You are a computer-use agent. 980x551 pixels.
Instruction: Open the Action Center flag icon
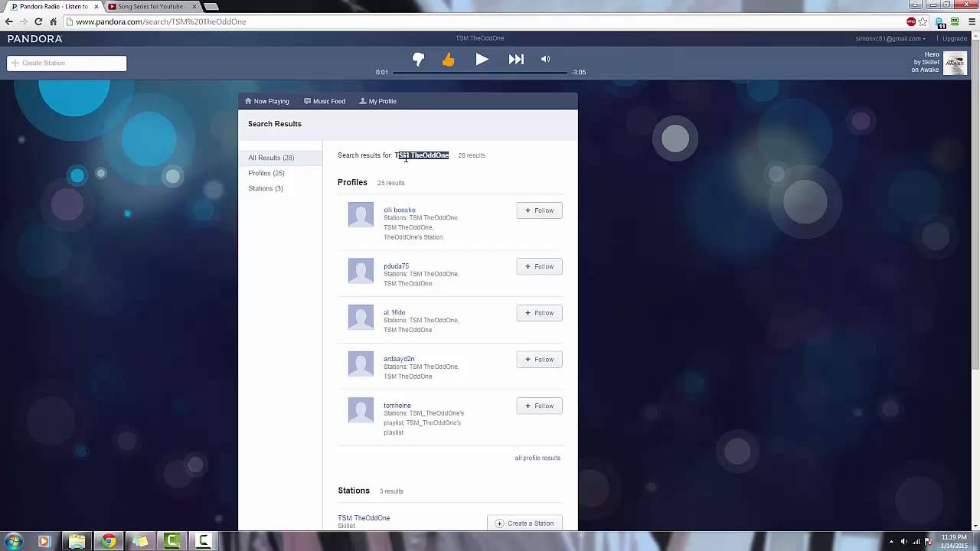929,542
